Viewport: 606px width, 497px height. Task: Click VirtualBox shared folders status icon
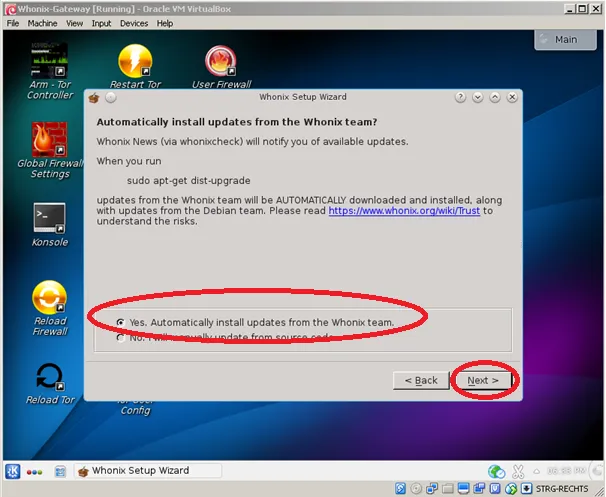(448, 488)
